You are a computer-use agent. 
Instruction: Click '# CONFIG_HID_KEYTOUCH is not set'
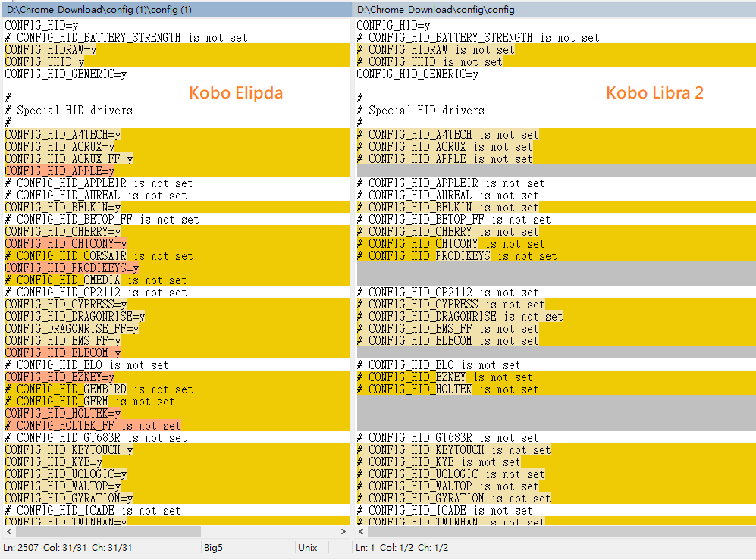[454, 449]
